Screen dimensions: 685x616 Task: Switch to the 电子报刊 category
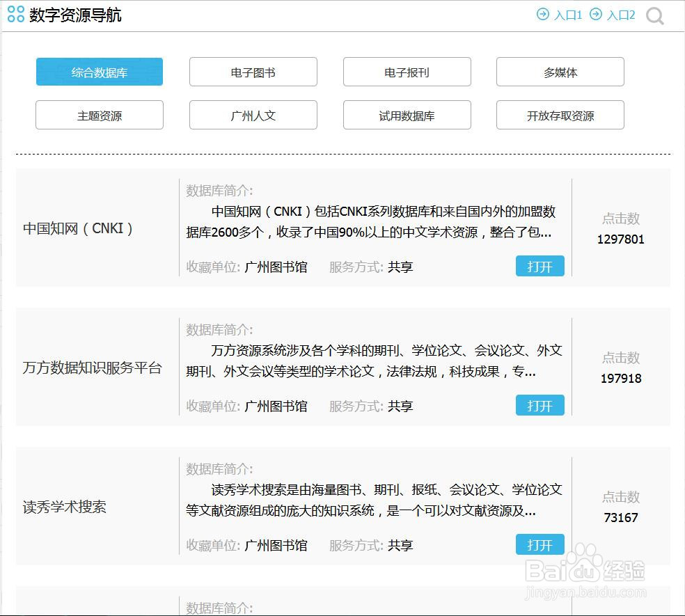[x=407, y=72]
